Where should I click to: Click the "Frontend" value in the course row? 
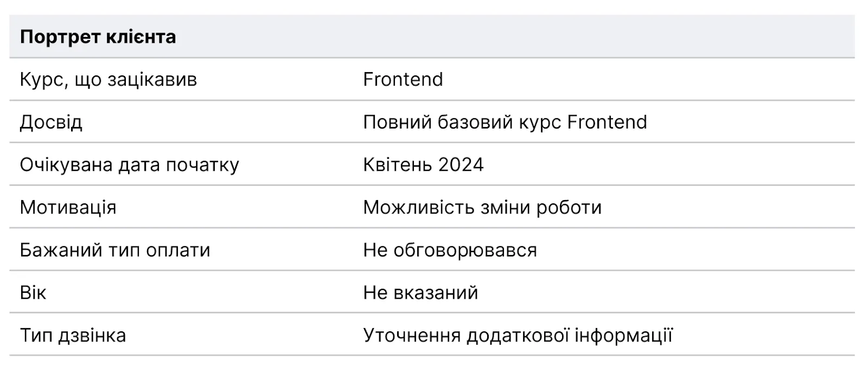[x=403, y=80]
